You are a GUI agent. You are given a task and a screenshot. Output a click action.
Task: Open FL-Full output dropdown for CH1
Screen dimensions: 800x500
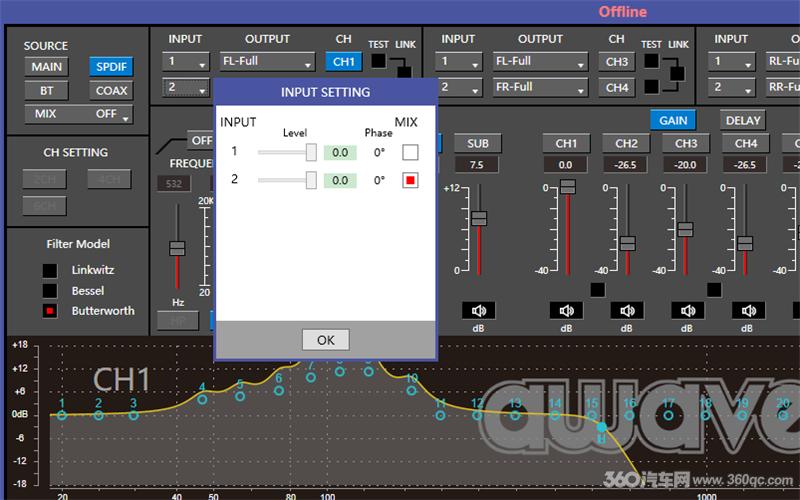click(x=267, y=62)
